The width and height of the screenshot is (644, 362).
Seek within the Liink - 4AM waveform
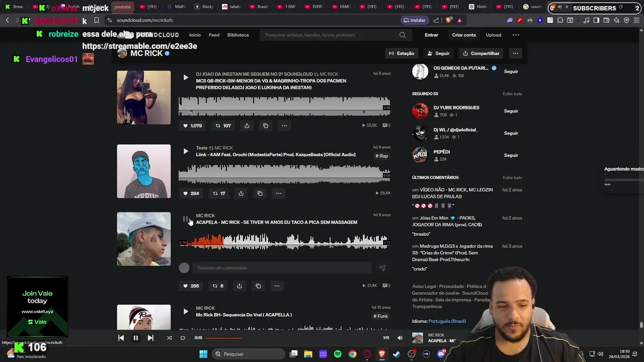coord(285,174)
